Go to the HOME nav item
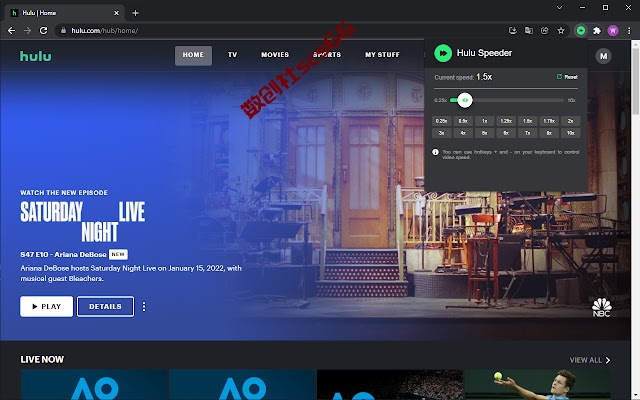640x400 pixels. pos(193,55)
